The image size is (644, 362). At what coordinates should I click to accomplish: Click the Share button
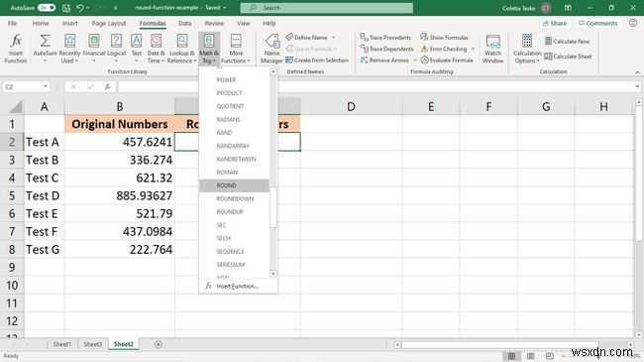pyautogui.click(x=555, y=24)
